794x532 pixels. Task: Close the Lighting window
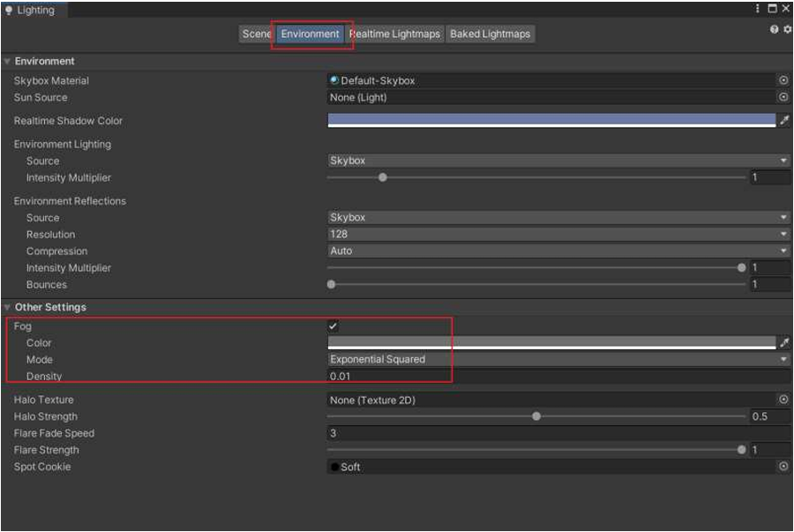[786, 8]
